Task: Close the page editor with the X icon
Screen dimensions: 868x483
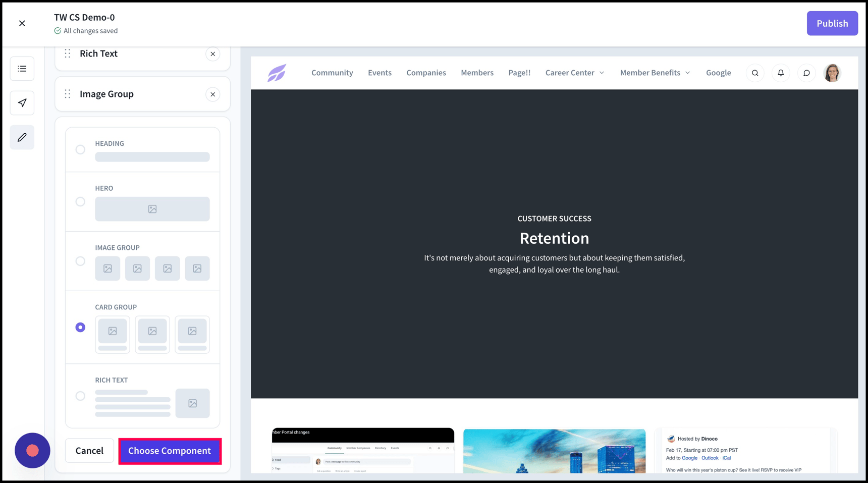Action: pos(22,23)
